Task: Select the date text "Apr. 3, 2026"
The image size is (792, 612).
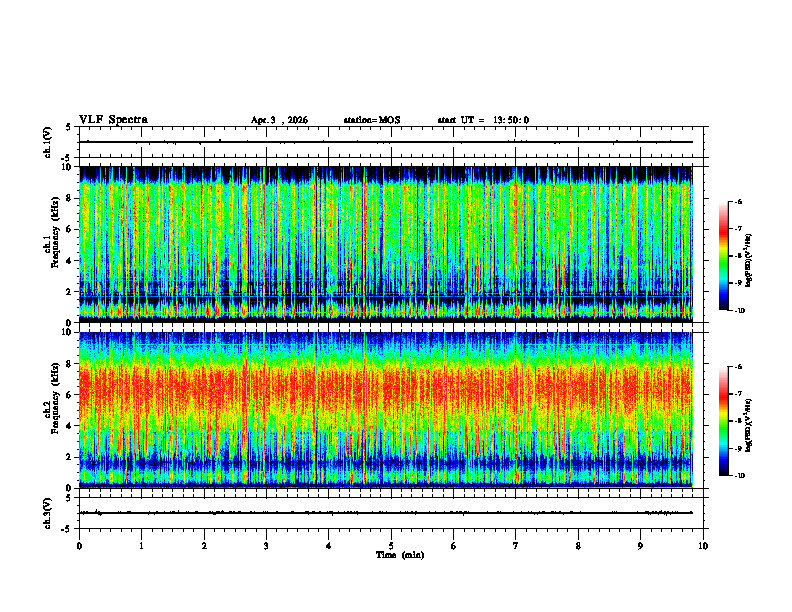Action: point(279,120)
